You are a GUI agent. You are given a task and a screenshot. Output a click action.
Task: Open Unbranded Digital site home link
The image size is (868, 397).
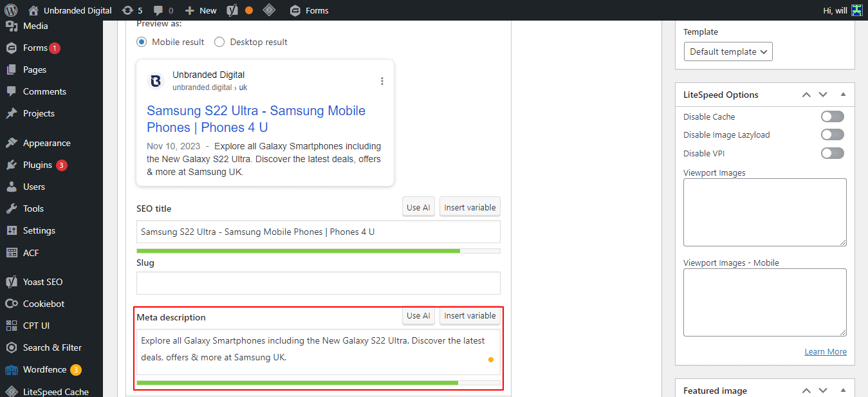[70, 10]
